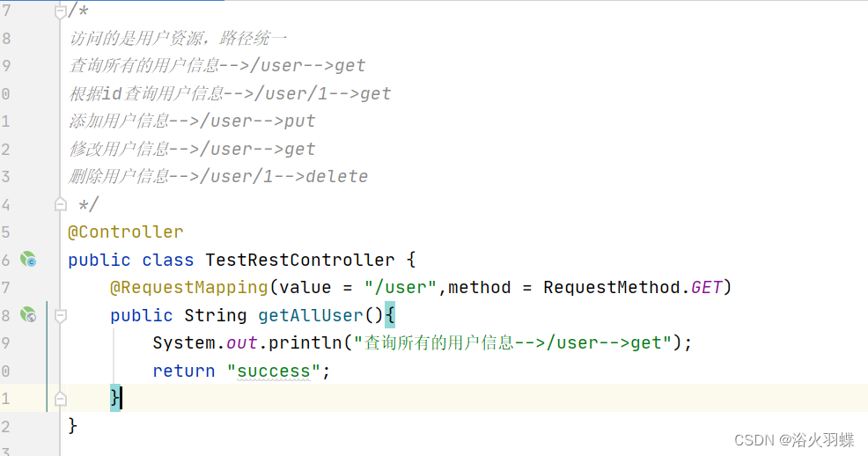
Task: Click the getAllUser method name
Action: click(311, 315)
